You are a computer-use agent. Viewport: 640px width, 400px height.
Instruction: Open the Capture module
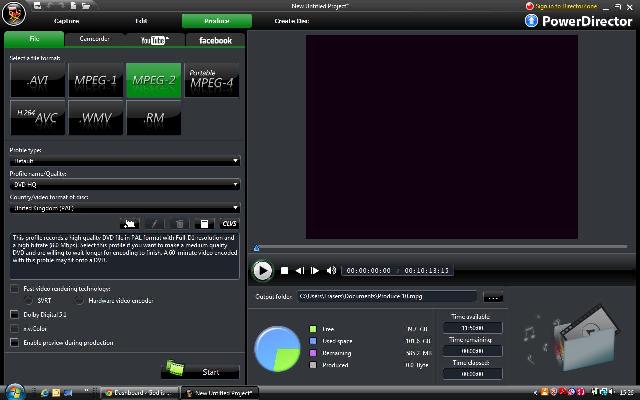(x=67, y=21)
